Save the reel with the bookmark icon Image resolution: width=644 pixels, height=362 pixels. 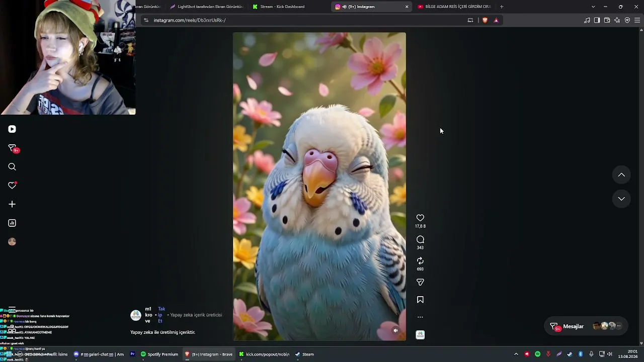[420, 300]
